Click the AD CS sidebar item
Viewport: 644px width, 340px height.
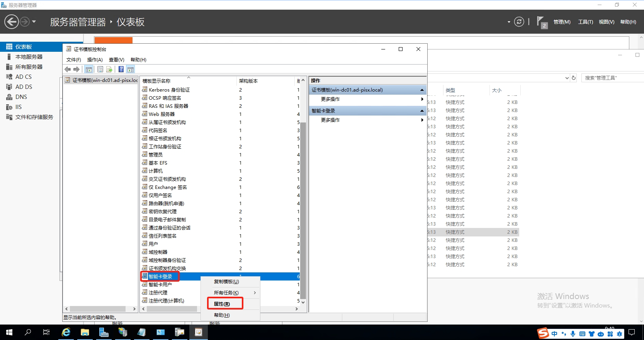tap(24, 77)
